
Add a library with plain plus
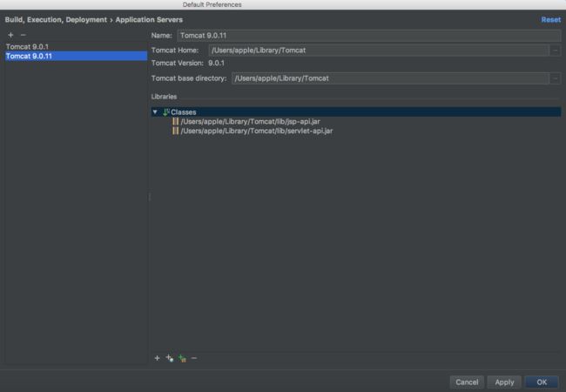click(x=157, y=358)
